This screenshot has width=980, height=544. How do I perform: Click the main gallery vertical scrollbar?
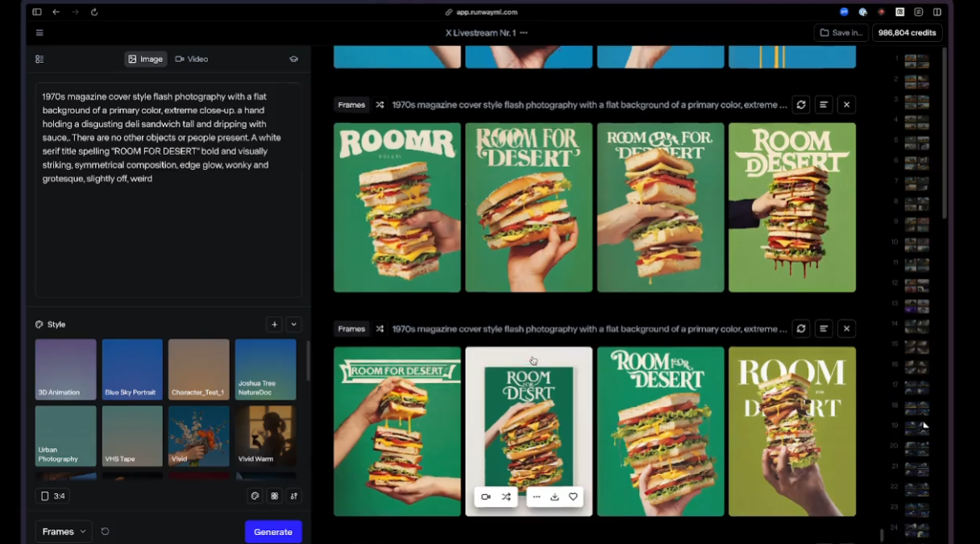point(944,133)
